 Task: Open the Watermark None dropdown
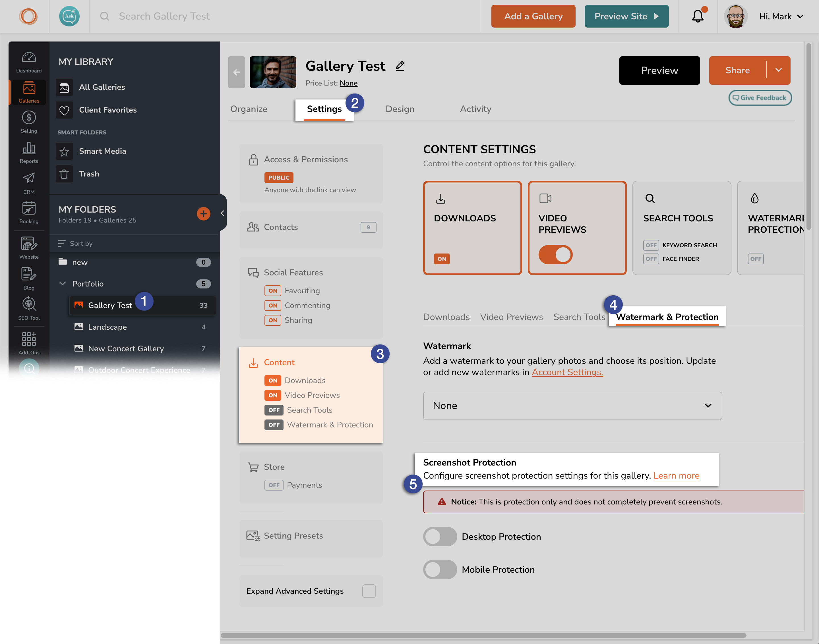tap(572, 406)
